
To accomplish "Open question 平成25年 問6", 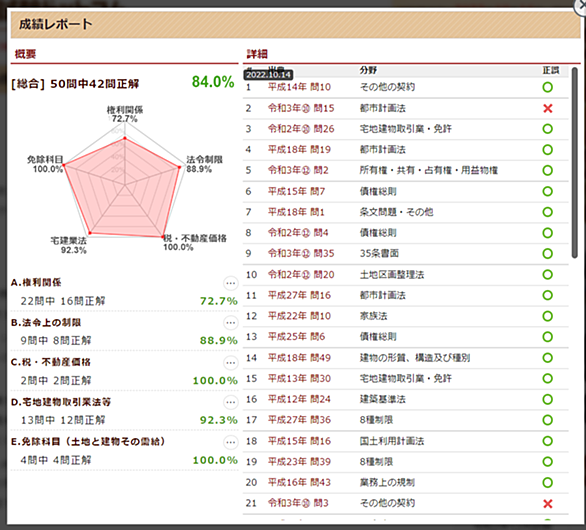I will pyautogui.click(x=296, y=337).
